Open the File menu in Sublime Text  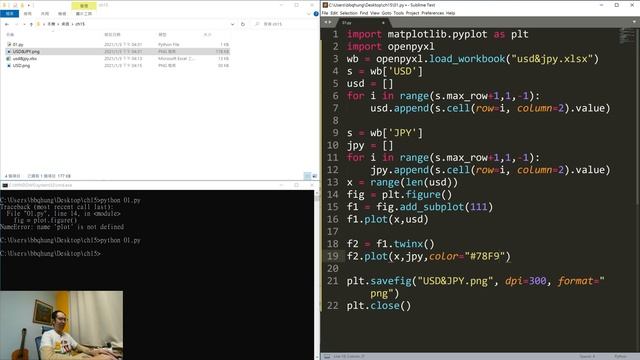(325, 13)
